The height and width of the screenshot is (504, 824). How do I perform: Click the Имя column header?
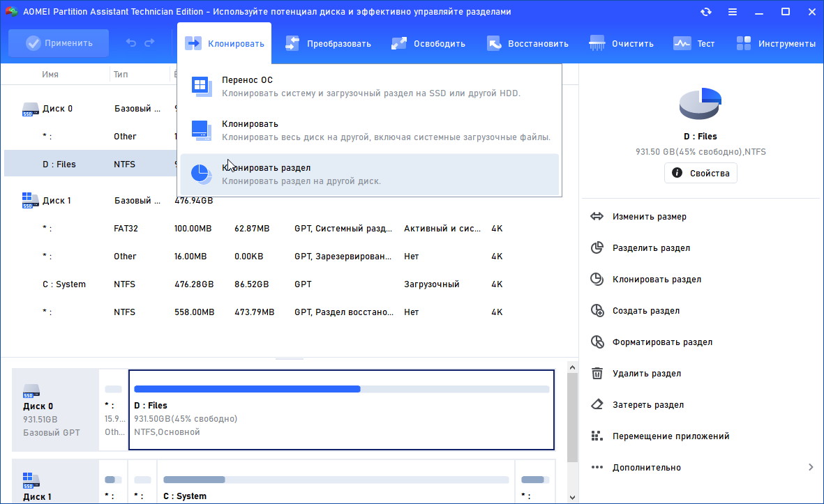[50, 74]
